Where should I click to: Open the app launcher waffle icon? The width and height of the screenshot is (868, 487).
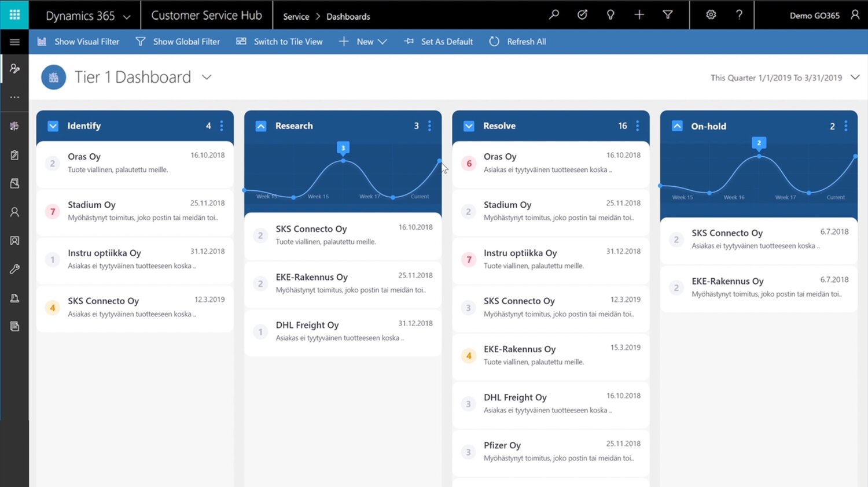point(14,14)
